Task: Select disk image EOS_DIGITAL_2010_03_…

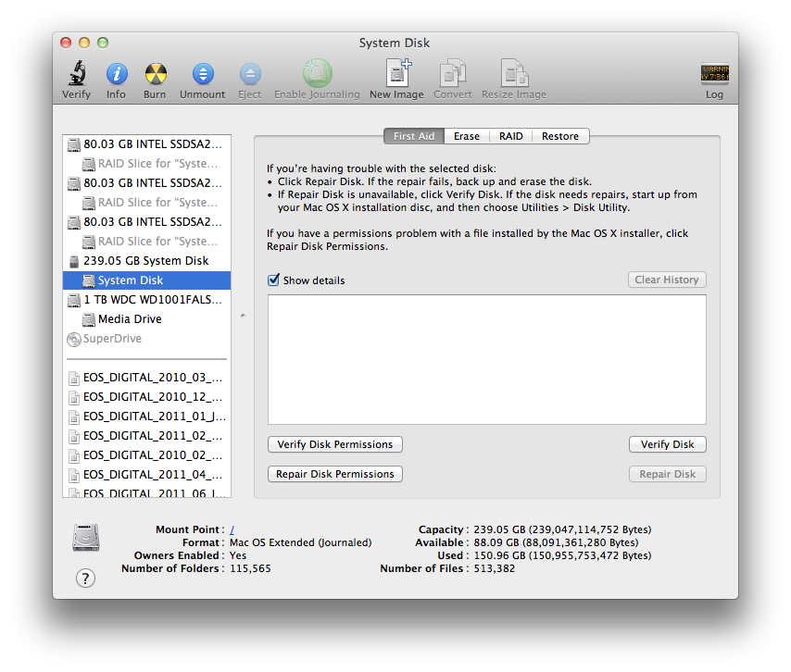Action: (146, 378)
